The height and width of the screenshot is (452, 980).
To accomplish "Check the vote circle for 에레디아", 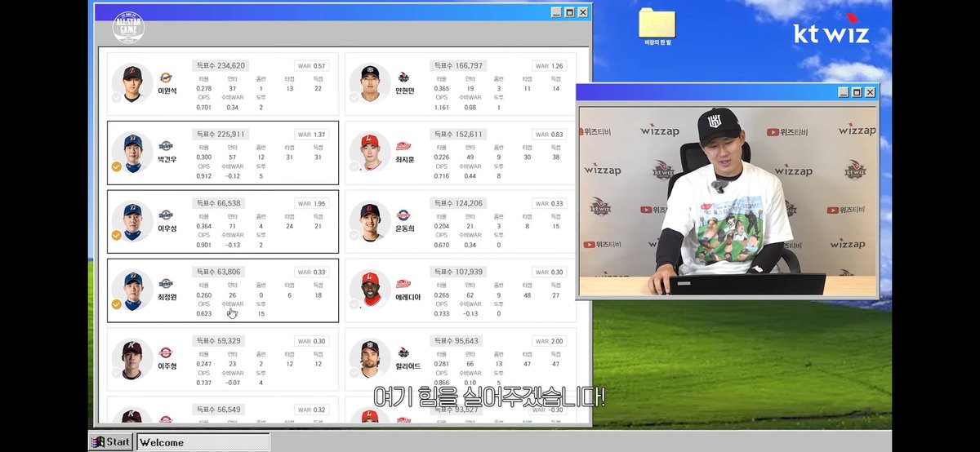I will coord(354,304).
